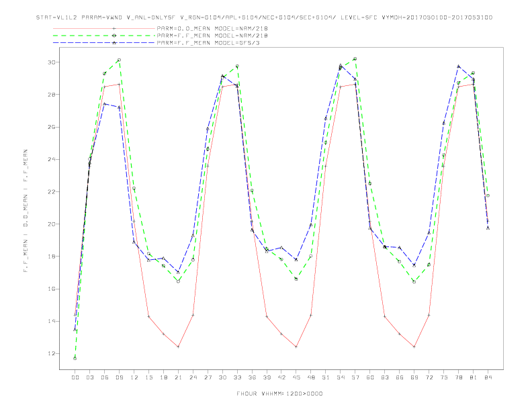Click x-axis forecast hour label 24
Image resolution: width=532 pixels, height=411 pixels.
(193, 377)
